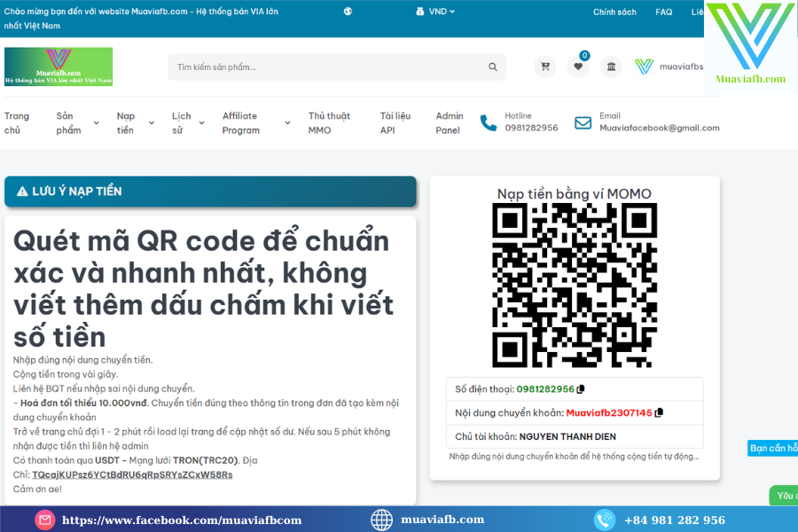Click the footer globe icon
This screenshot has height=532, width=798.
(381, 520)
